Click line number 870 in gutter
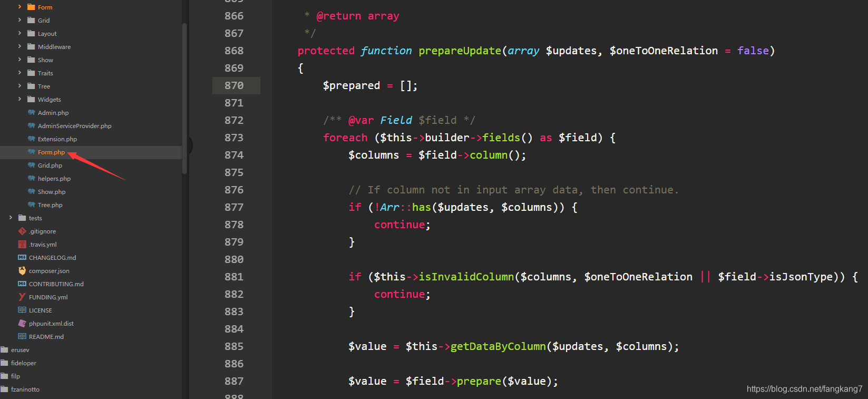868x399 pixels. (x=234, y=85)
